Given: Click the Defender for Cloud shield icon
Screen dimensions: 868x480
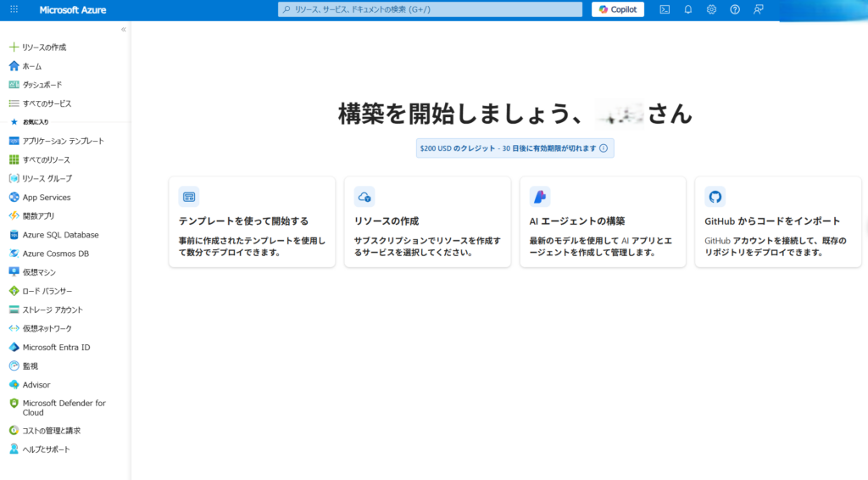Looking at the screenshot, I should [x=14, y=404].
